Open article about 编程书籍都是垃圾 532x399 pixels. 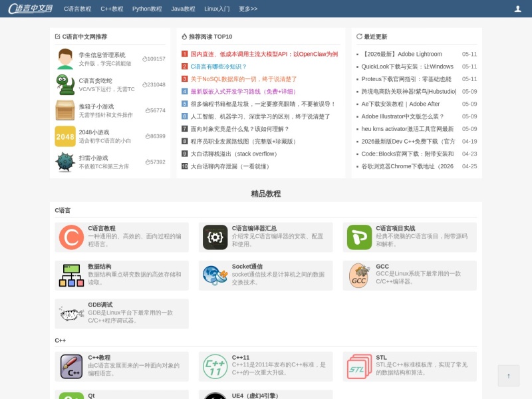pos(263,104)
